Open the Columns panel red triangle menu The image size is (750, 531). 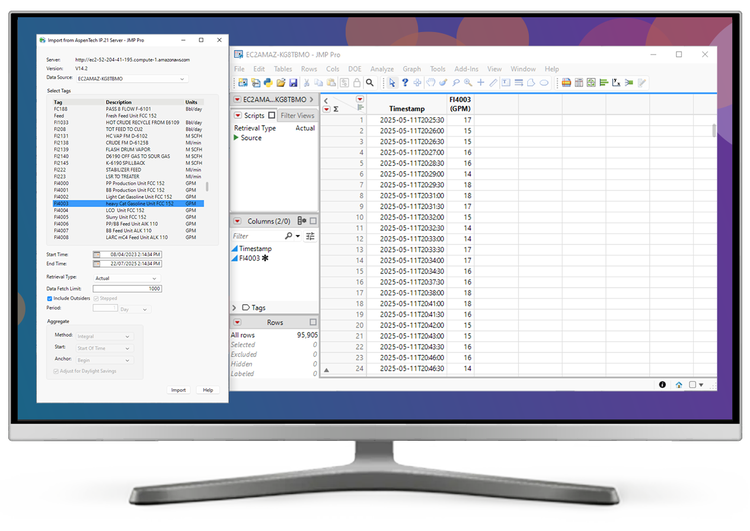[x=237, y=221]
